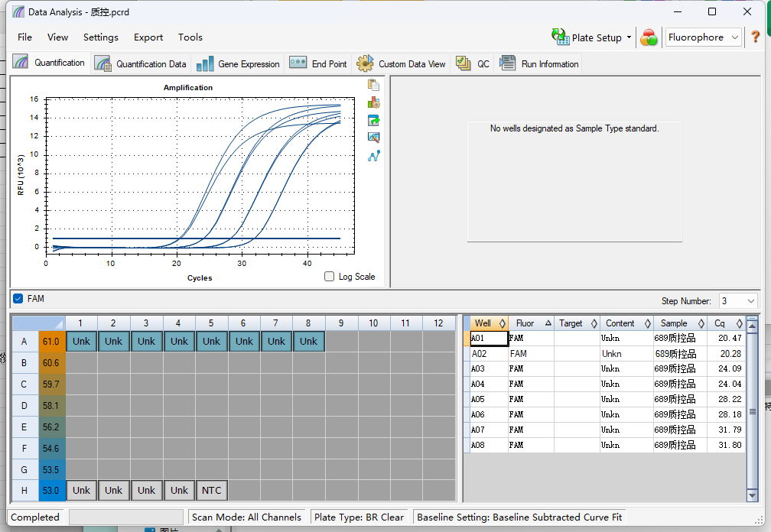Select the NTC well in row H
771x532 pixels.
point(211,490)
